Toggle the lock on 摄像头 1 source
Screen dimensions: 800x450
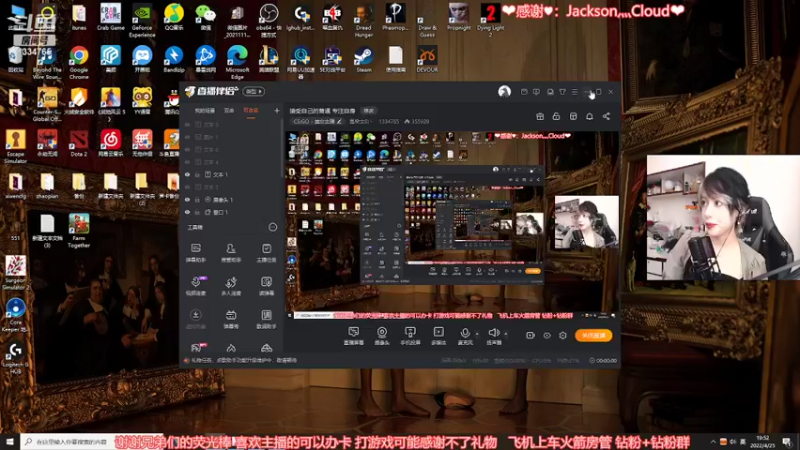[x=197, y=199]
